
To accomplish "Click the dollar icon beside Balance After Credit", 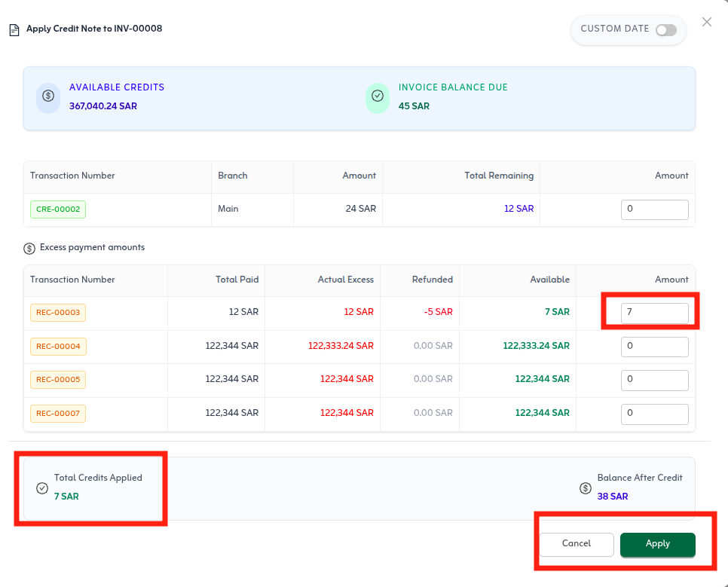I will tap(586, 488).
